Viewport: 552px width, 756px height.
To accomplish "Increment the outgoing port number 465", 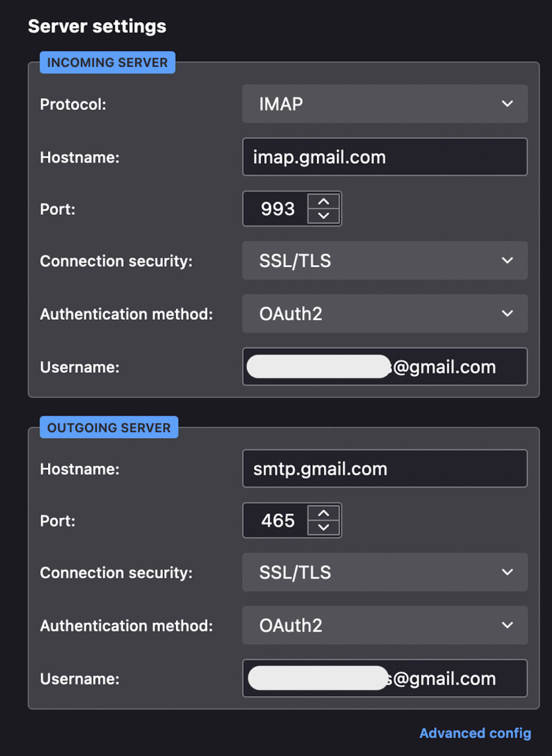I will (x=324, y=513).
